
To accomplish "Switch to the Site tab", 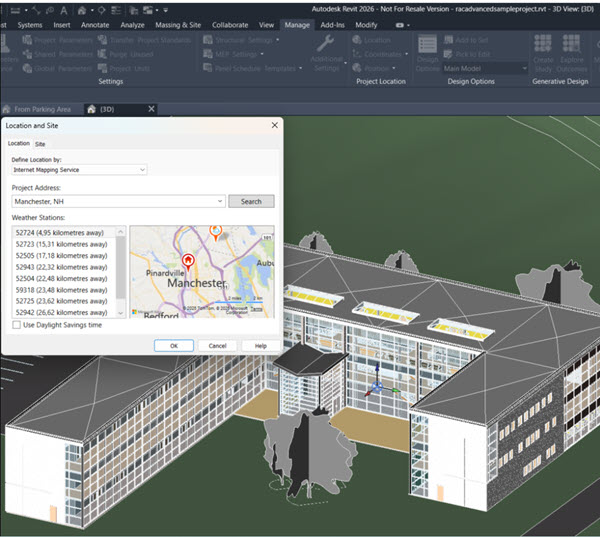I will coord(40,144).
